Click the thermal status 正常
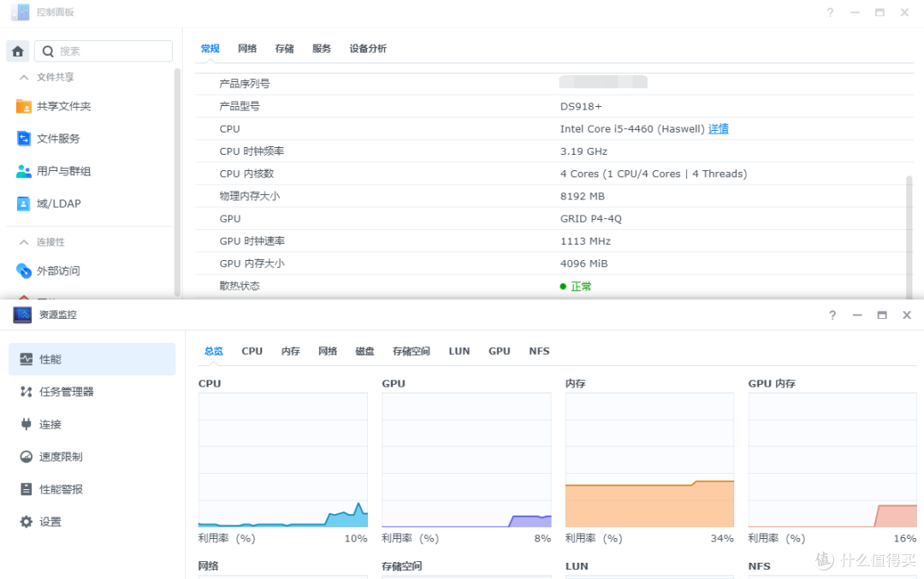Viewport: 924px width, 579px height. 581,287
